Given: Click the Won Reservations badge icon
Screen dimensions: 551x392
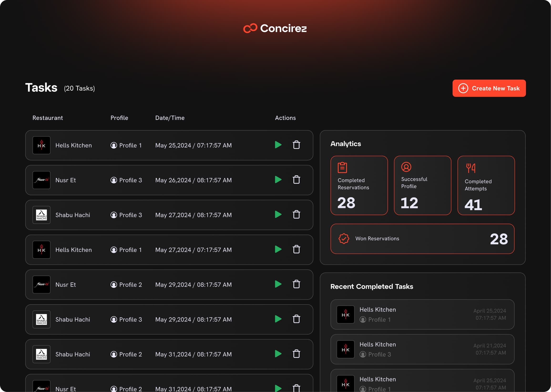Looking at the screenshot, I should pos(344,239).
